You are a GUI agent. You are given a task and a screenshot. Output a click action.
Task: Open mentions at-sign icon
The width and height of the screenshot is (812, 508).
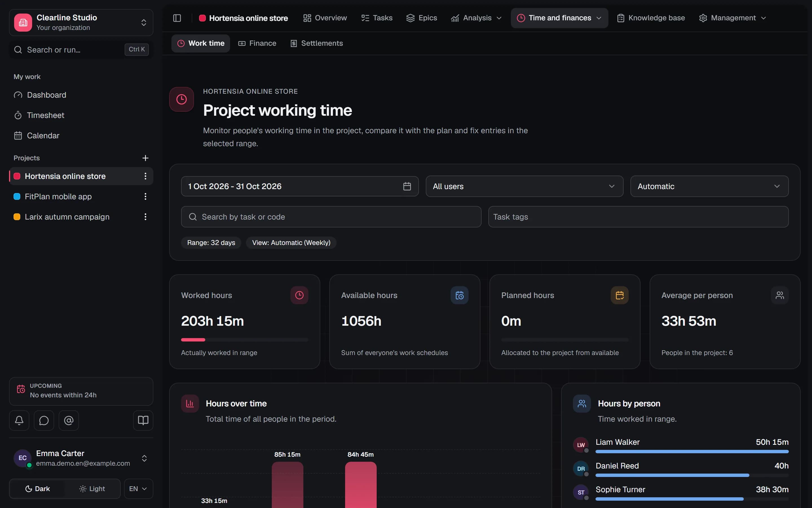(69, 420)
